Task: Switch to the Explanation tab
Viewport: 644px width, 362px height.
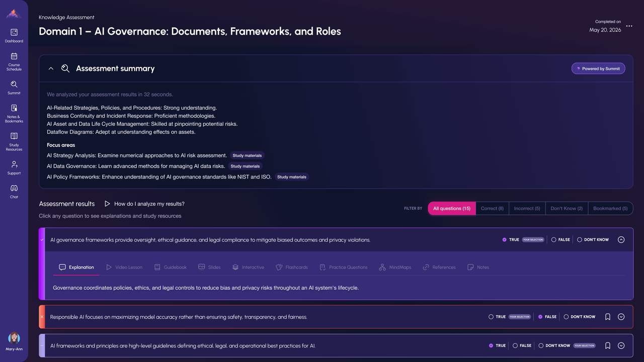Action: (x=76, y=267)
